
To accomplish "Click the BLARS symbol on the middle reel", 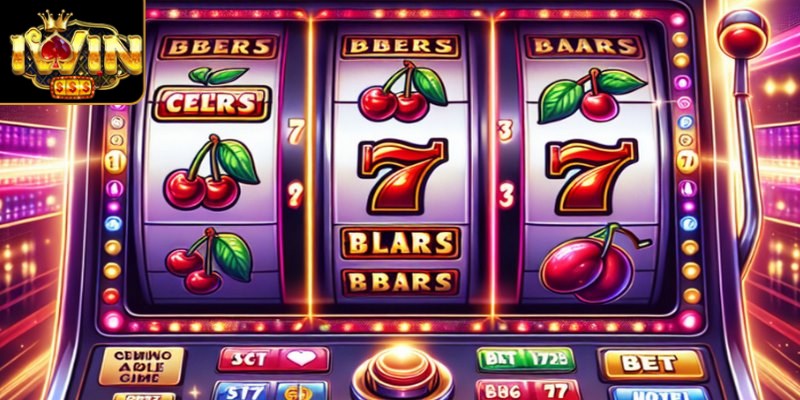I will click(401, 243).
